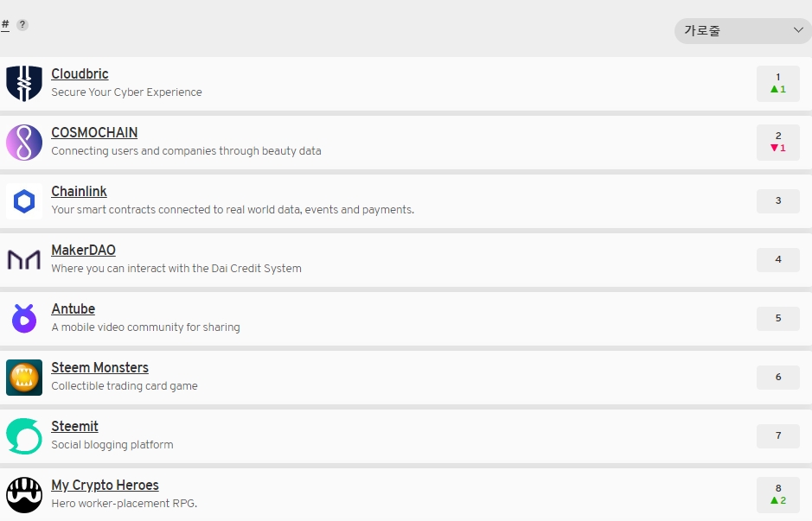This screenshot has height=521, width=812.
Task: Click the Cloudbric shield logo icon
Action: click(24, 83)
